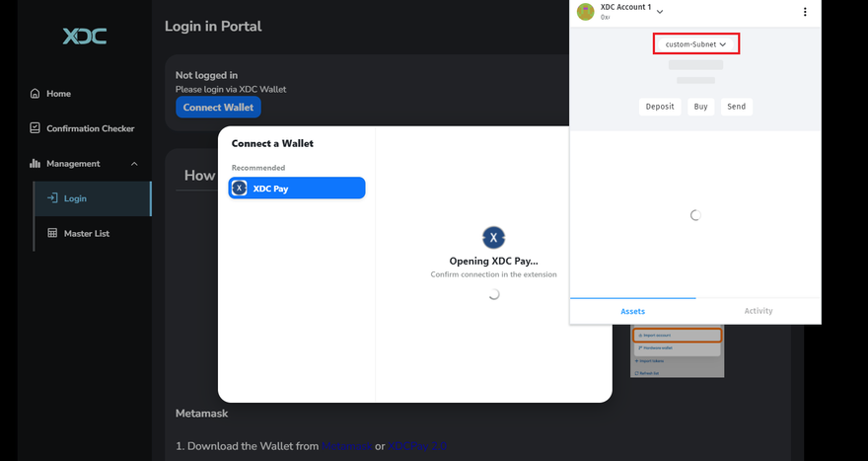This screenshot has height=461, width=868.
Task: Select XDC Pay from recommended wallets
Action: [297, 188]
